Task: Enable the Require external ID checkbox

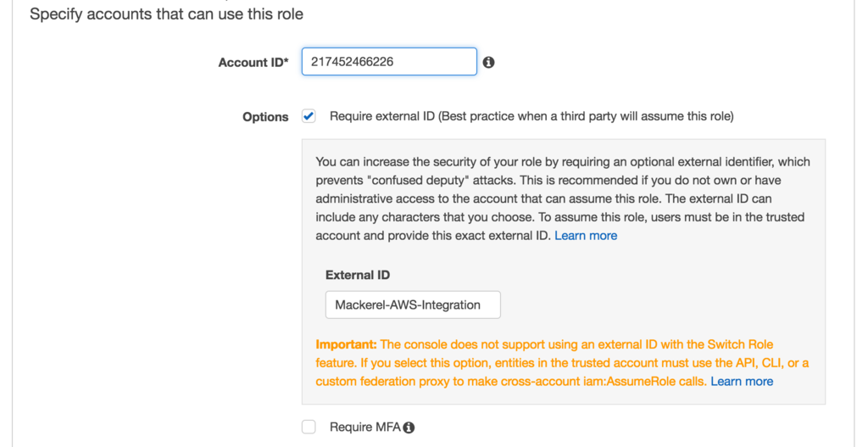Action: pyautogui.click(x=309, y=116)
